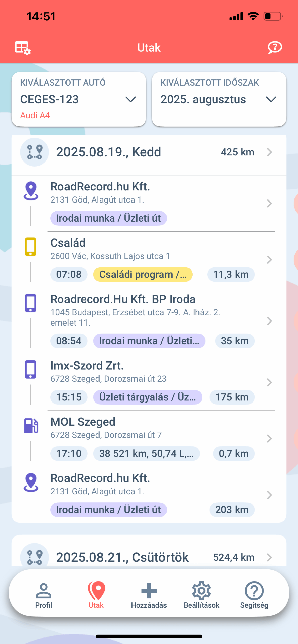Tap the 38 521 km, 50,74 L refuel details
Viewport: 298px width, 644px height.
click(146, 454)
